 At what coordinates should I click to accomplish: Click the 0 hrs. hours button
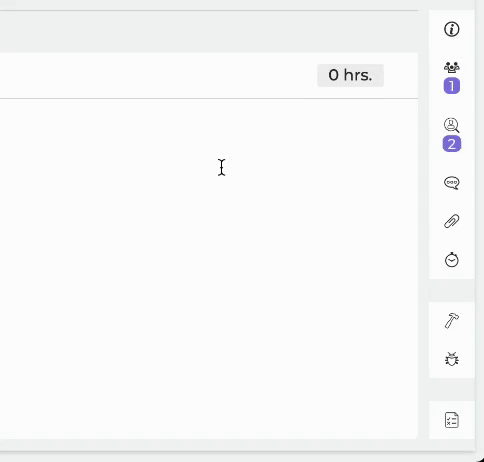coord(350,75)
